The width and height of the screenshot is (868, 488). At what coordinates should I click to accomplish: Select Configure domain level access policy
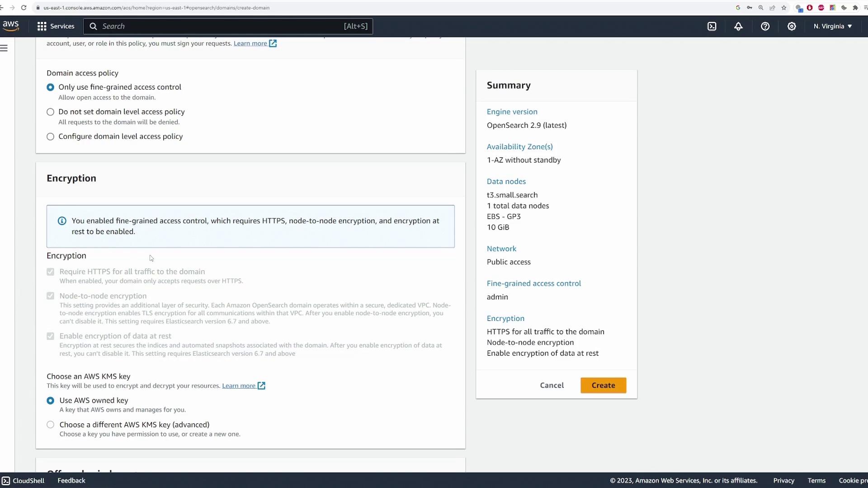coord(50,136)
